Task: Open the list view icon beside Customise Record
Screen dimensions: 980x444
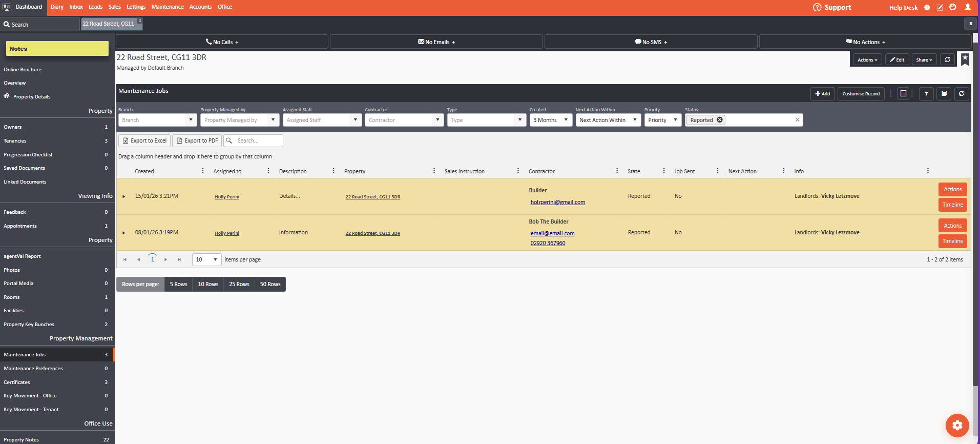Action: 903,94
